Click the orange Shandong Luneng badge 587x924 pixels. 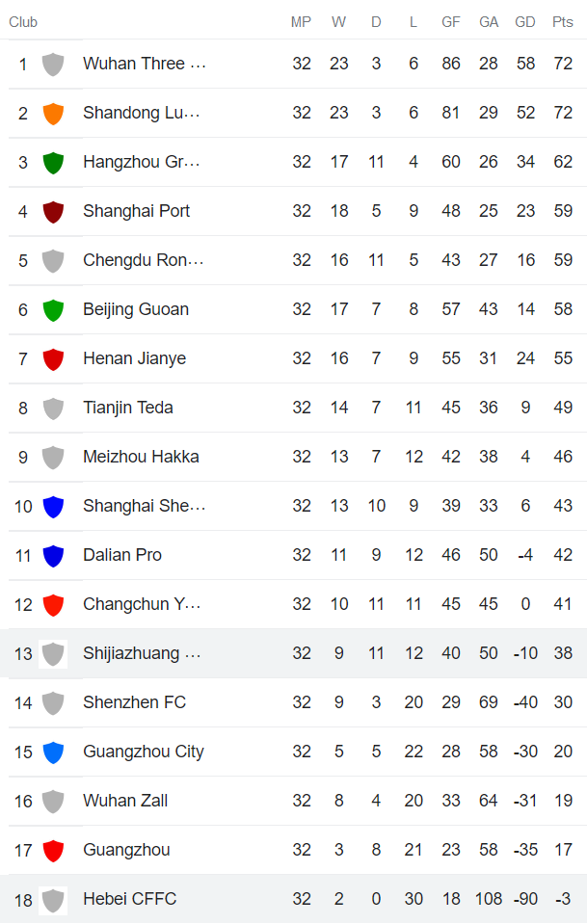pos(53,113)
